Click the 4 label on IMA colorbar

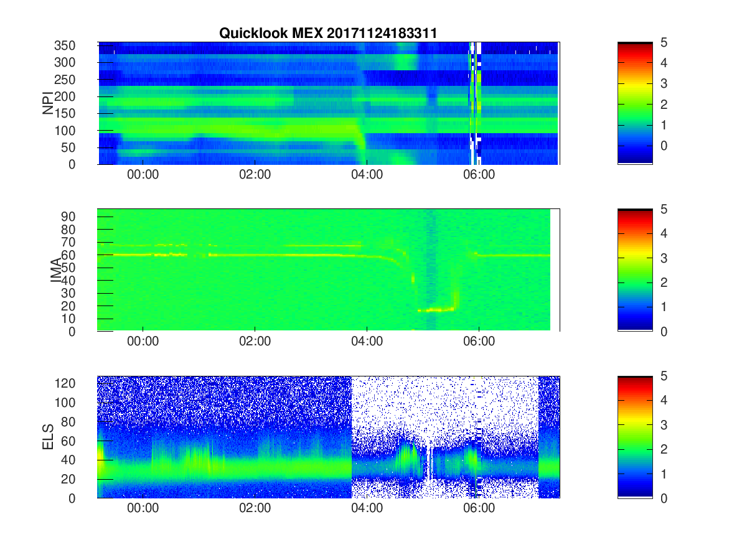click(x=664, y=233)
